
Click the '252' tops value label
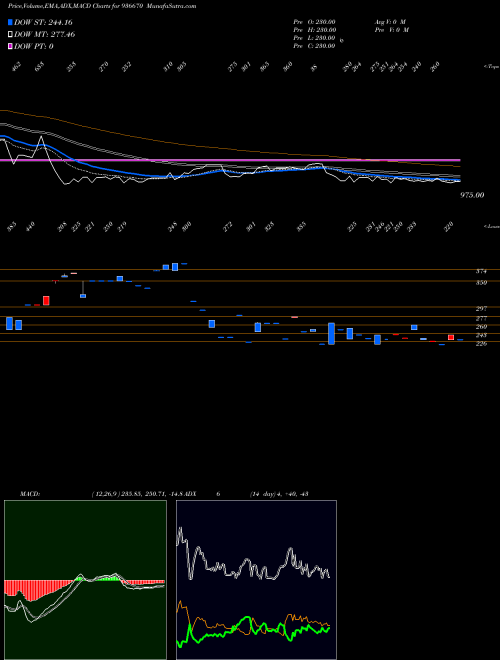[x=127, y=66]
